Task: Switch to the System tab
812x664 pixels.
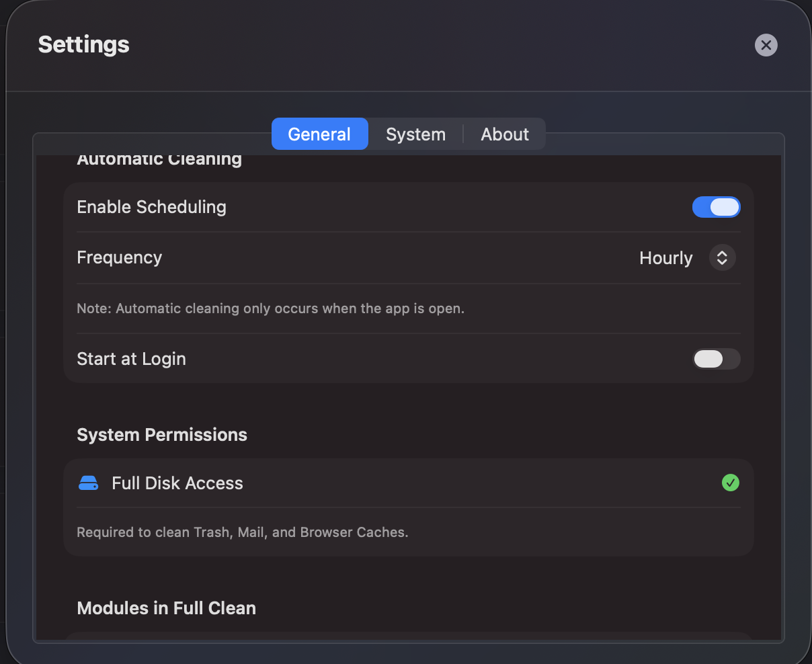Action: pyautogui.click(x=415, y=134)
